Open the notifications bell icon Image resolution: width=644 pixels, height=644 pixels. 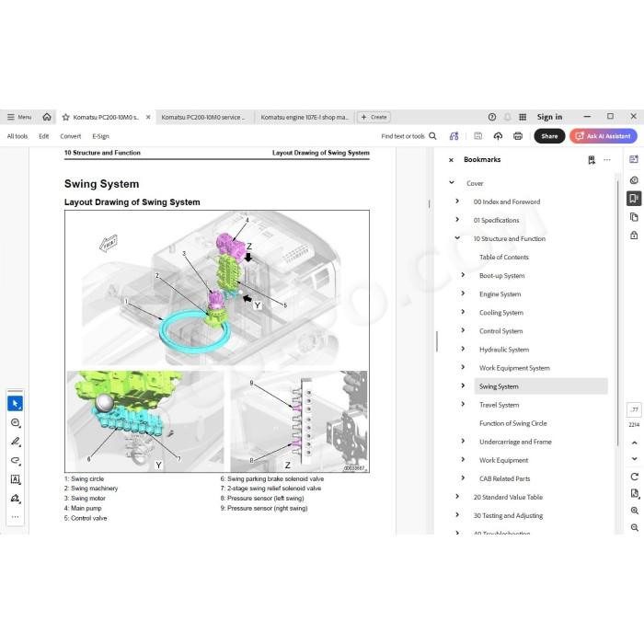(x=507, y=117)
